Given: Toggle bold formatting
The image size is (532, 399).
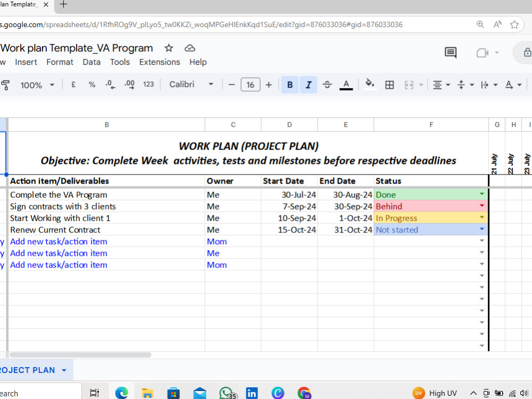Looking at the screenshot, I should coord(290,85).
